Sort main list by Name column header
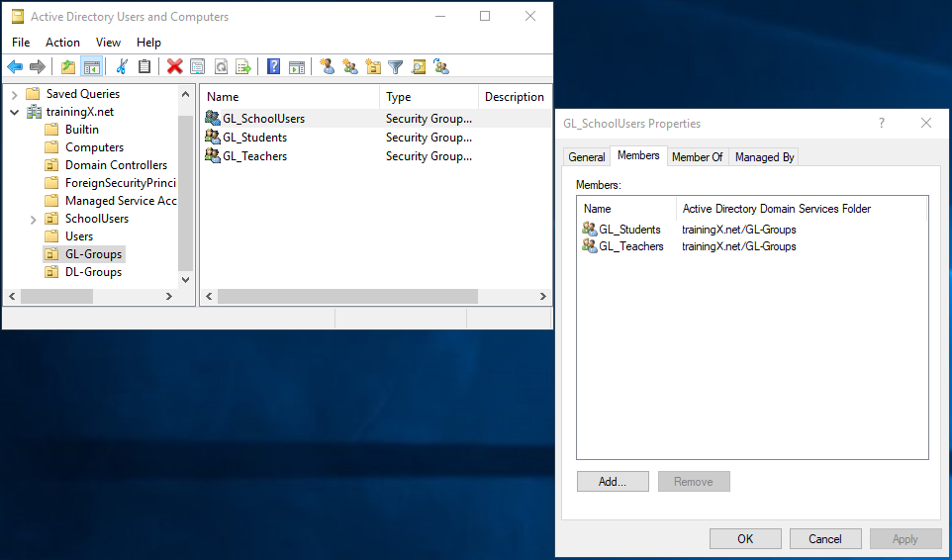This screenshot has width=952, height=560. pos(290,97)
